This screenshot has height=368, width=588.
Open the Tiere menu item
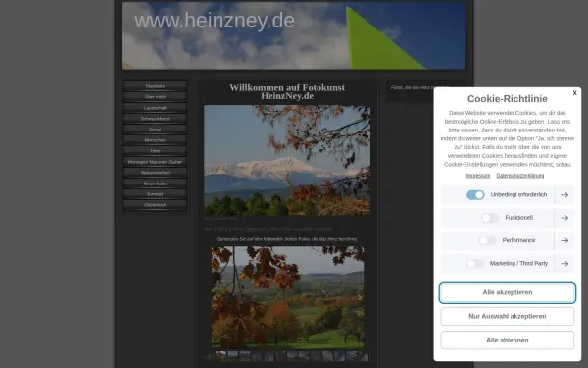click(155, 151)
